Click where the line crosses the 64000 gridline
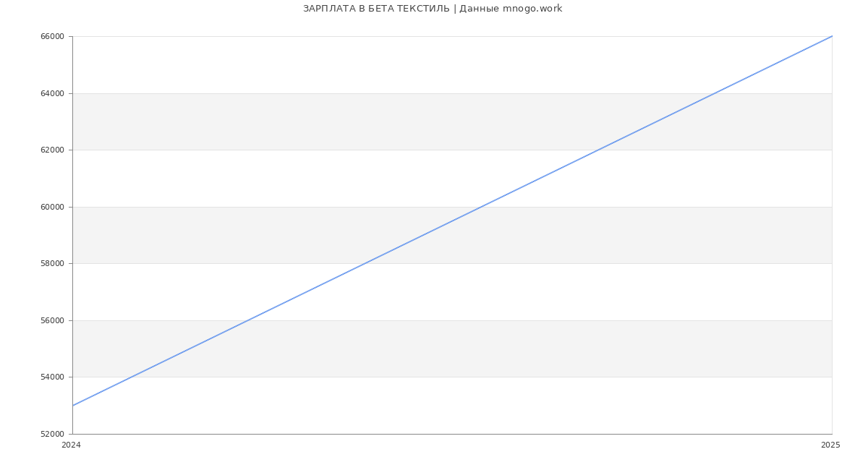Image resolution: width=868 pixels, height=470 pixels. click(715, 93)
